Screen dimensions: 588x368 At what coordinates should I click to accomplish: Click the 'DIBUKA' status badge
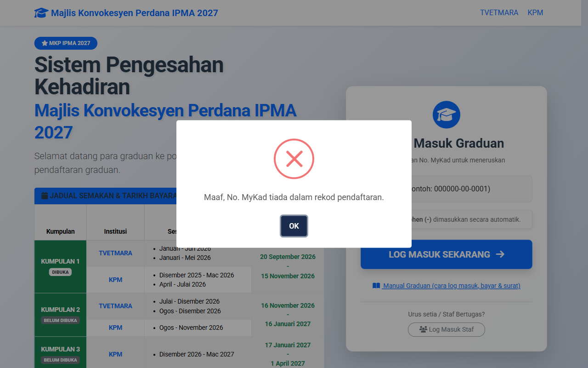coord(60,272)
